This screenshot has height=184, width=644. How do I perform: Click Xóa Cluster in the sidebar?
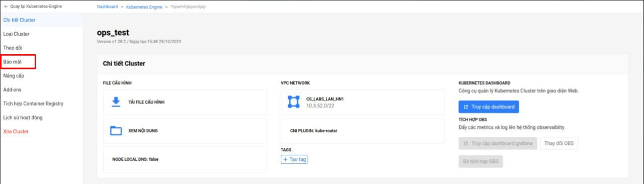(16, 131)
